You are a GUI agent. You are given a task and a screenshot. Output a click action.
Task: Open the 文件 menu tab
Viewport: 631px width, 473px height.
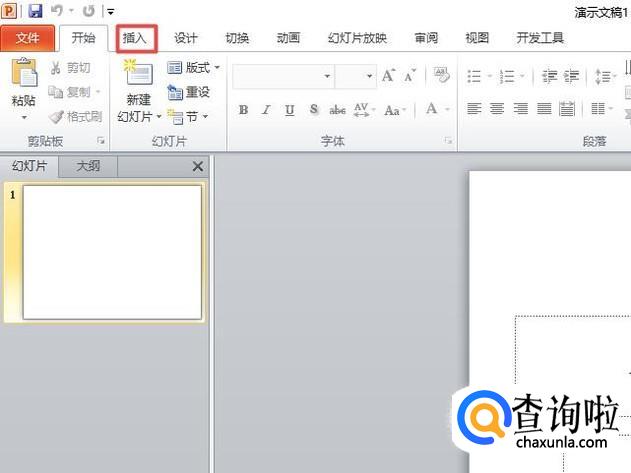coord(27,38)
